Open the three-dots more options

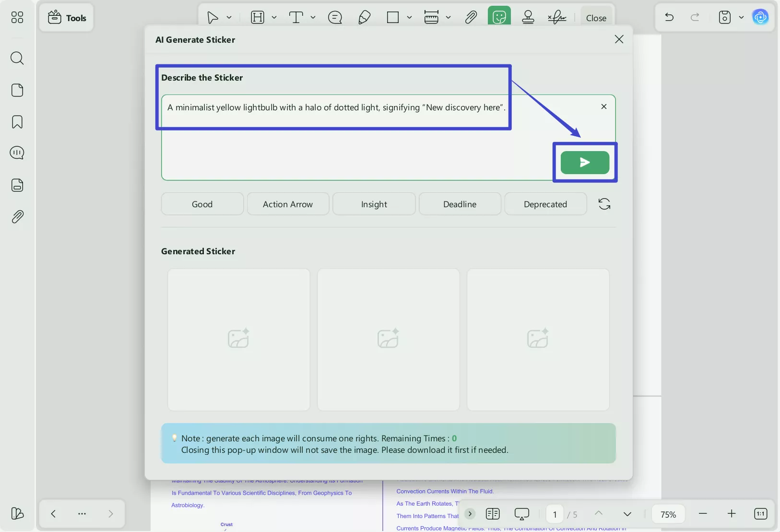pyautogui.click(x=82, y=514)
